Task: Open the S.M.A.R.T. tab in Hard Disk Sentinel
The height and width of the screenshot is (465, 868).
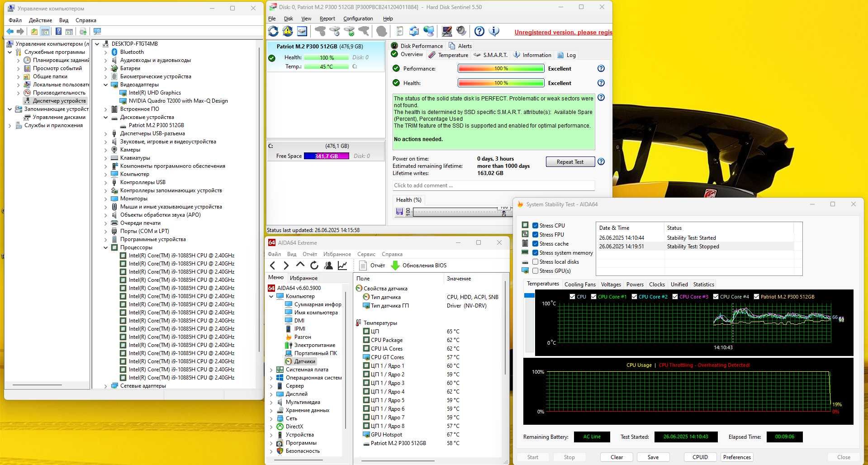Action: coord(490,55)
